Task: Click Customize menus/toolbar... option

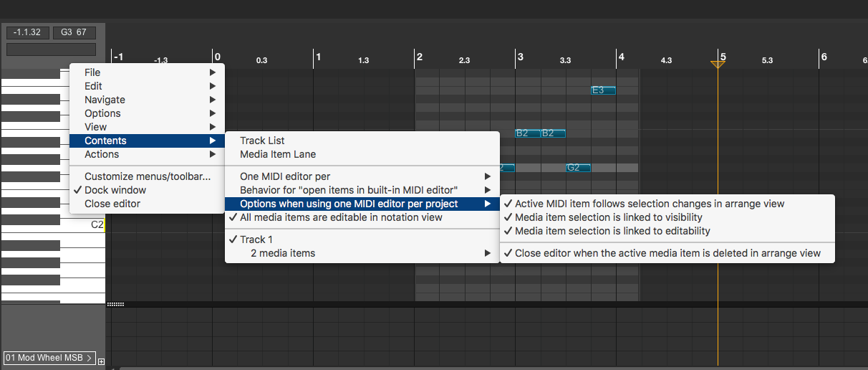Action: [148, 176]
